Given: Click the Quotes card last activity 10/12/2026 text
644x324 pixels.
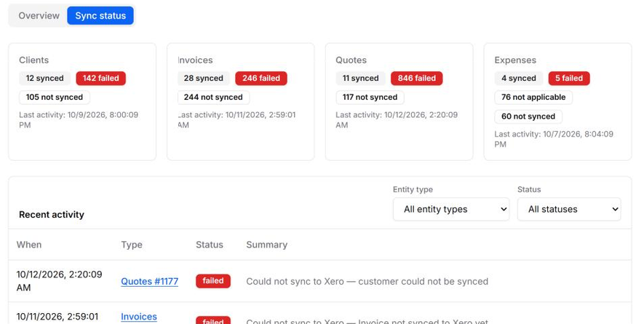Looking at the screenshot, I should point(397,119).
